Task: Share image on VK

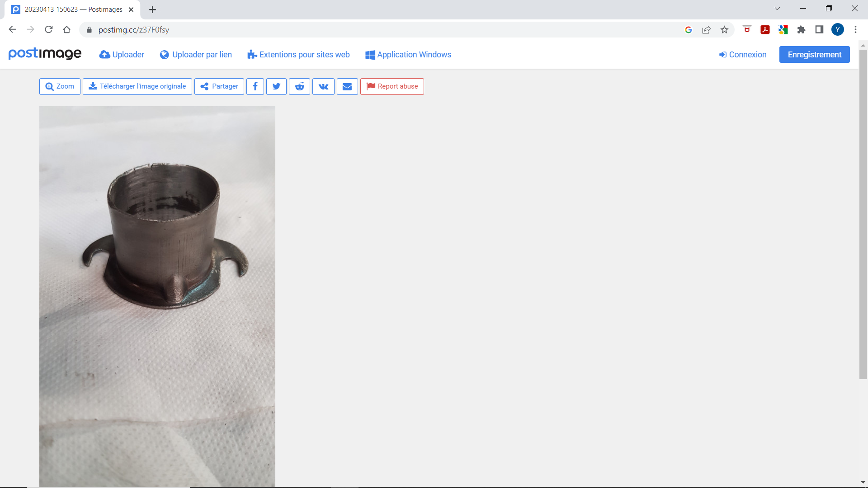Action: point(323,86)
